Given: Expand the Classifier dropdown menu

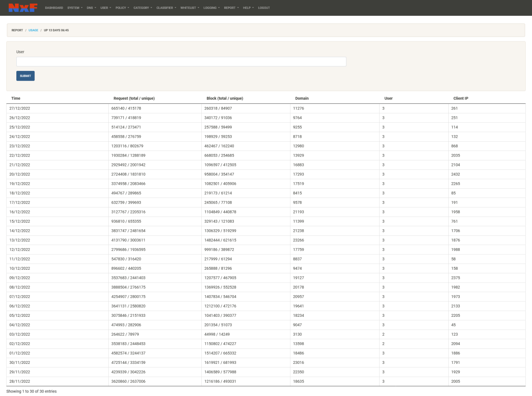Looking at the screenshot, I should tap(166, 8).
